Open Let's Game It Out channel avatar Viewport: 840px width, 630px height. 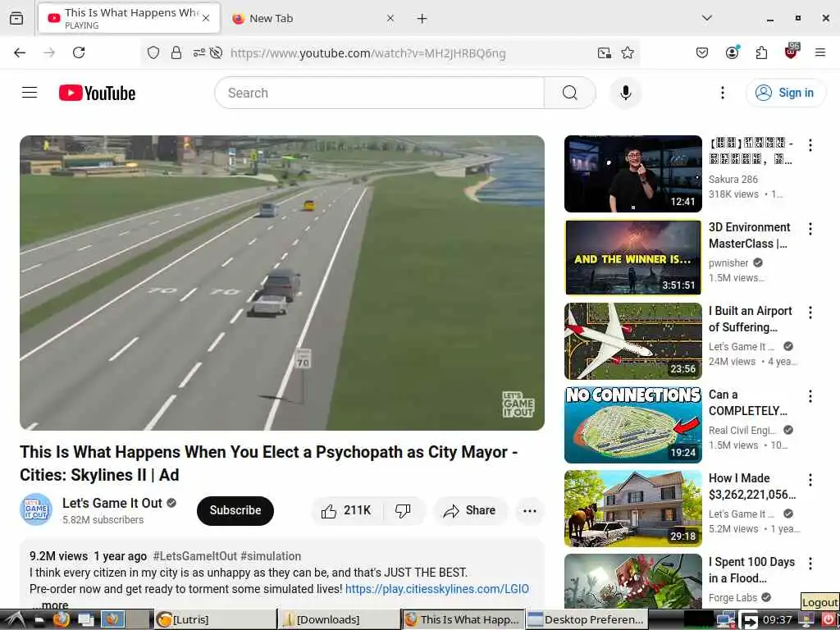click(x=36, y=509)
